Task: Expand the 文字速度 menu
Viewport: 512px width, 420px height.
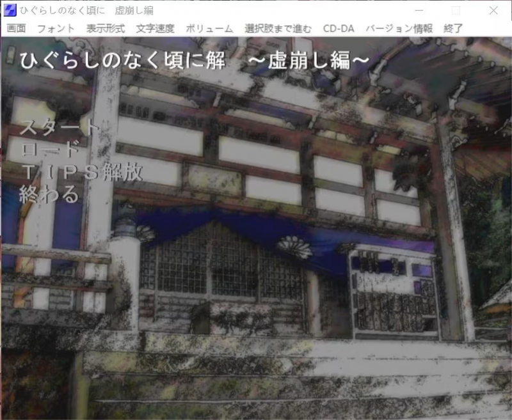Action: tap(155, 29)
